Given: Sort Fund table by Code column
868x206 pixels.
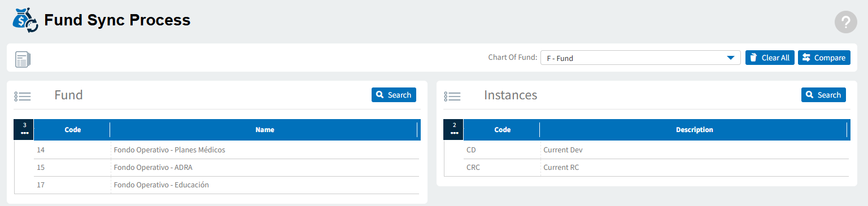Looking at the screenshot, I should (72, 130).
